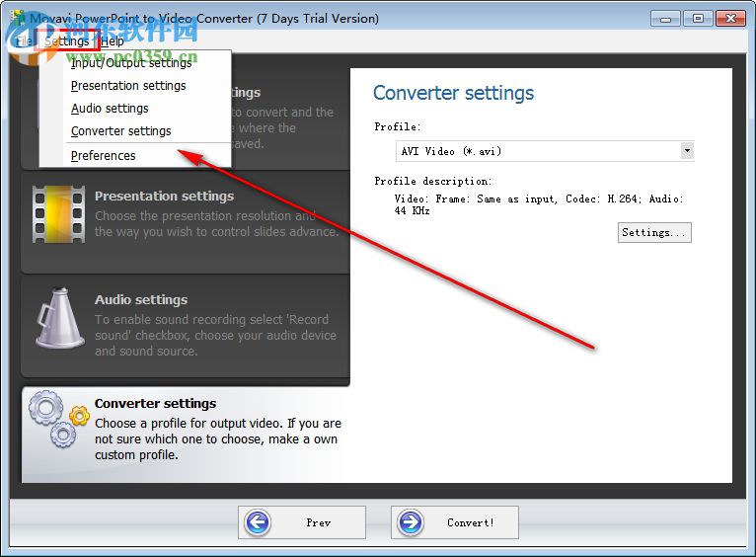Expand the Profile dropdown arrow
756x557 pixels.
[x=687, y=151]
